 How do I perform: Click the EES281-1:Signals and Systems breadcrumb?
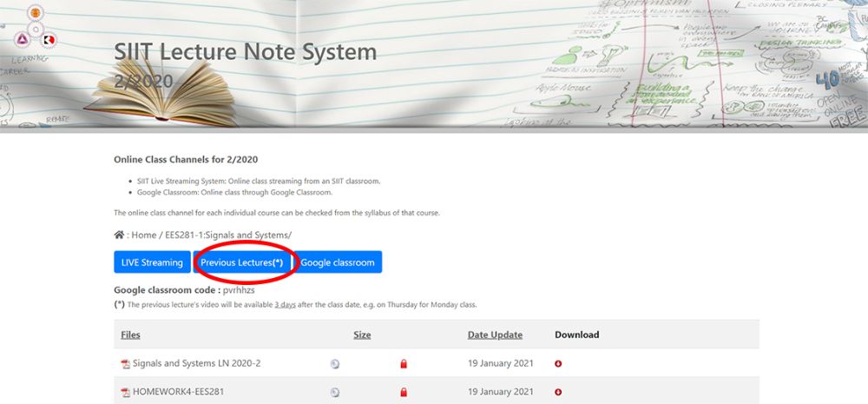[x=227, y=235]
